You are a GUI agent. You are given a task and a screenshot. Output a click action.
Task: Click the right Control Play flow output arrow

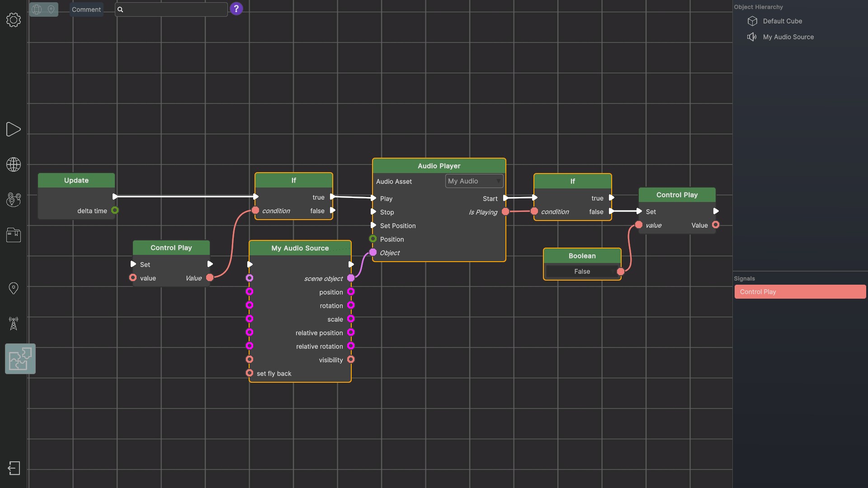coord(716,211)
